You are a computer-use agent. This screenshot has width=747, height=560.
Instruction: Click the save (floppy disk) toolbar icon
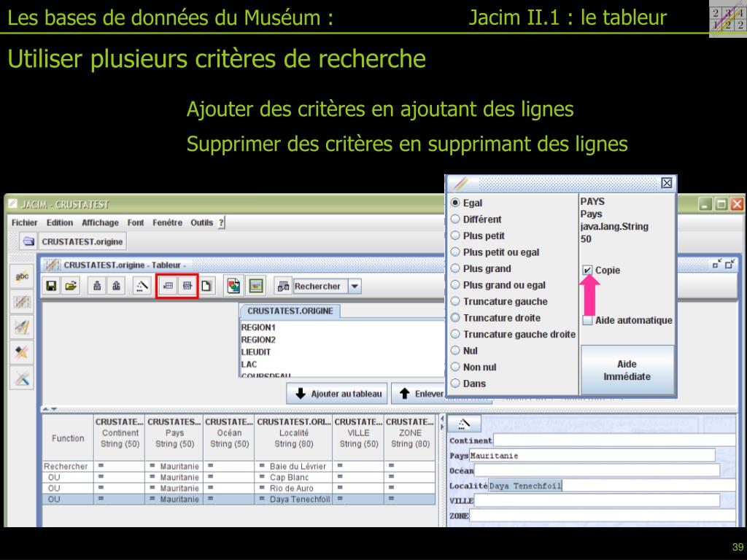(x=51, y=286)
